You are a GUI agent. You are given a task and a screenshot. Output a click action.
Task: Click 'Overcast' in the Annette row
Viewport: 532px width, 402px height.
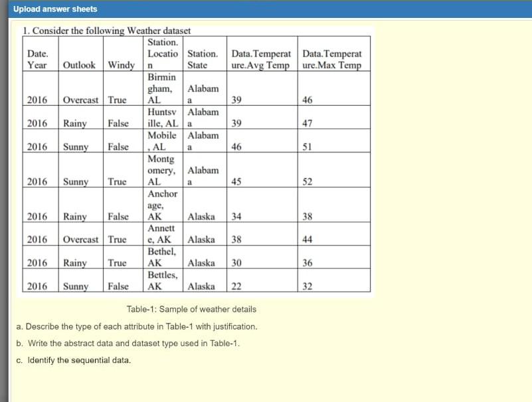(80, 239)
